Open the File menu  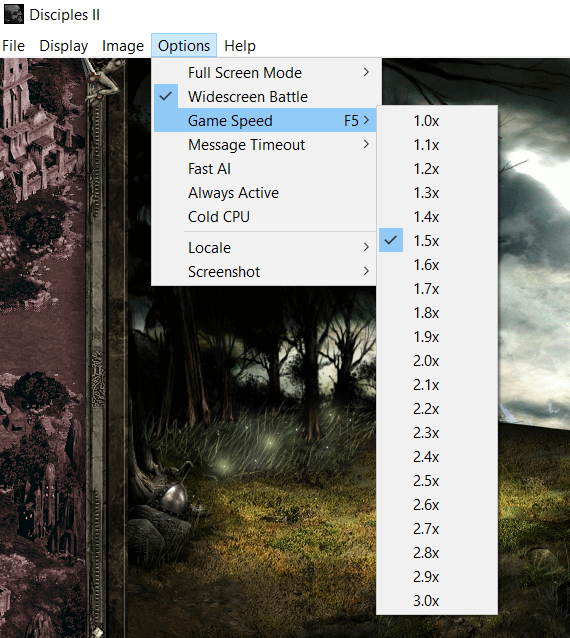click(x=13, y=46)
